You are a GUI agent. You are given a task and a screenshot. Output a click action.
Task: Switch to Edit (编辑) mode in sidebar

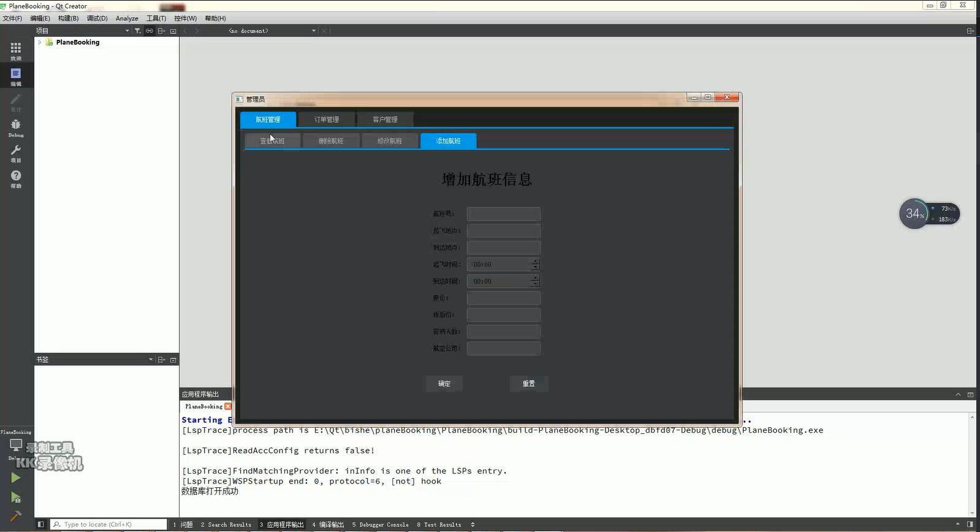(16, 76)
